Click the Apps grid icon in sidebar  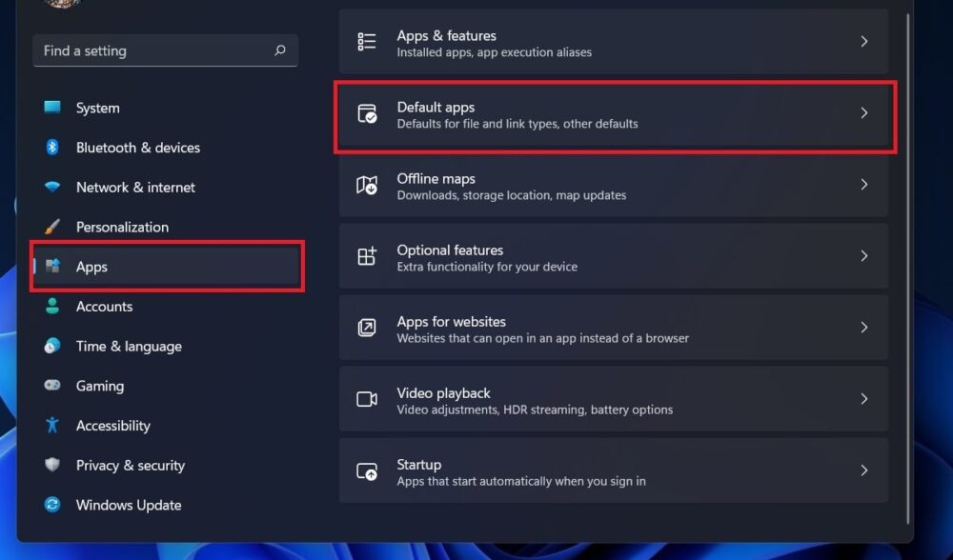52,266
